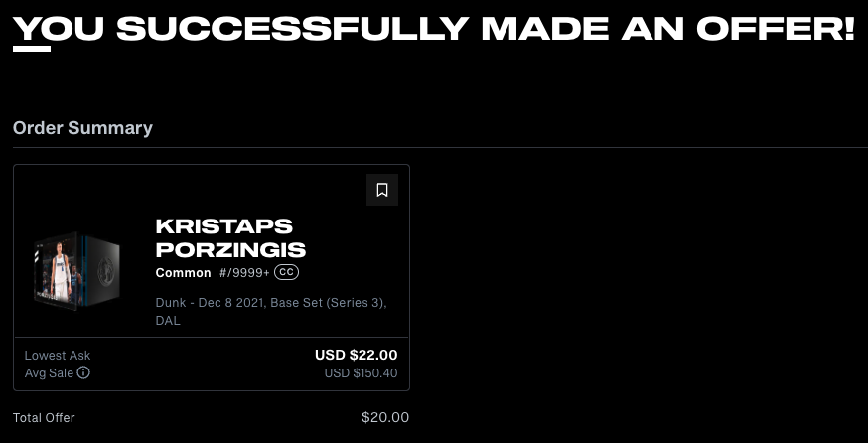This screenshot has width=868, height=443.
Task: Select the $20.00 total offer amount
Action: click(x=385, y=417)
